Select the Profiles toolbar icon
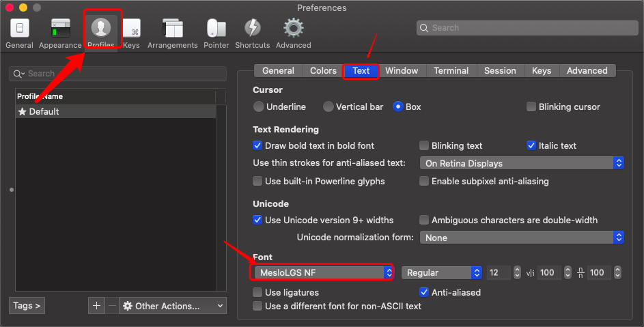Screen dimensions: 644x327 click(x=101, y=29)
